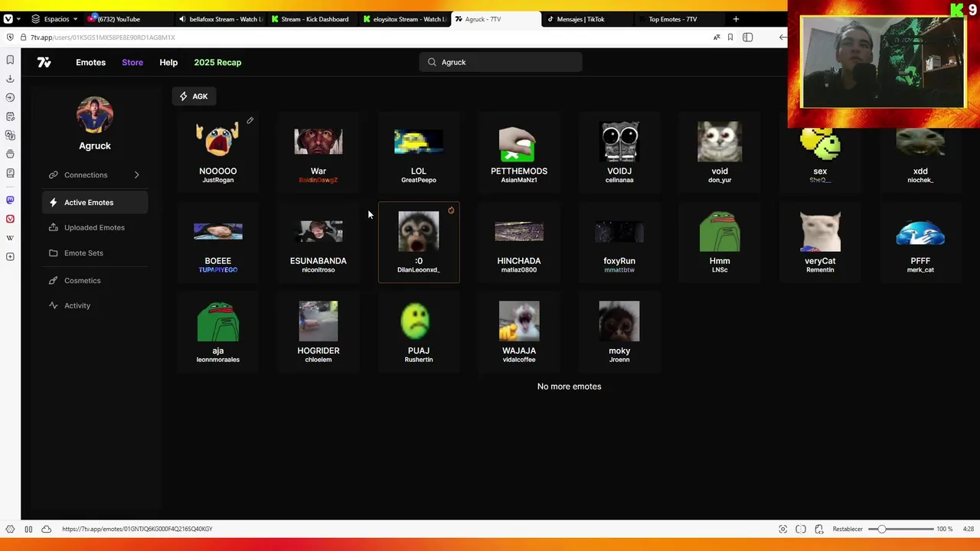This screenshot has height=551, width=980.
Task: Open the 2025 Recap page
Action: 217,62
